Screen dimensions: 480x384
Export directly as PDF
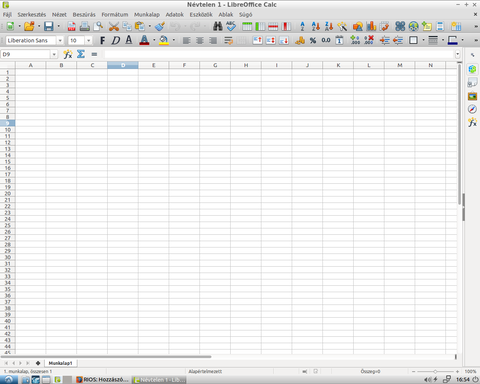(71, 26)
